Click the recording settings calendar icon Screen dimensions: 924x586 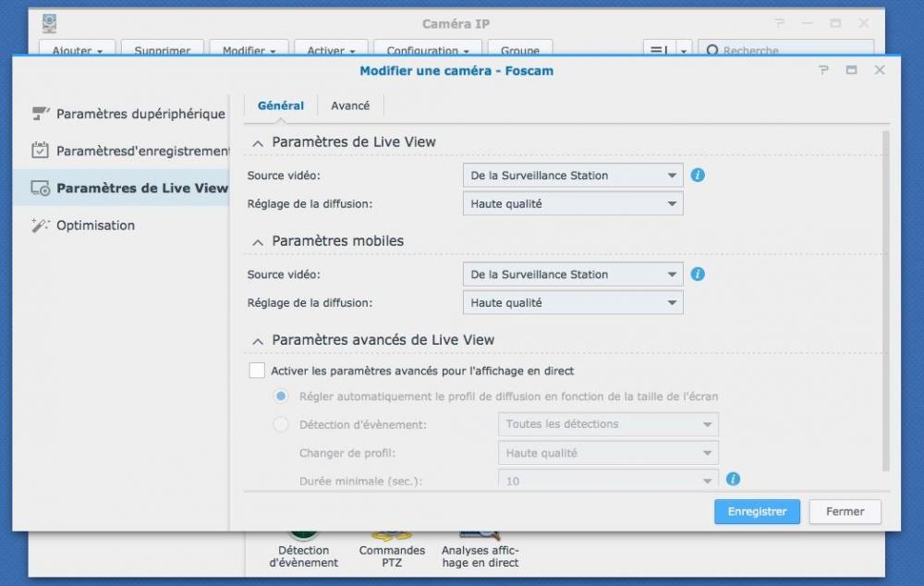coord(41,151)
